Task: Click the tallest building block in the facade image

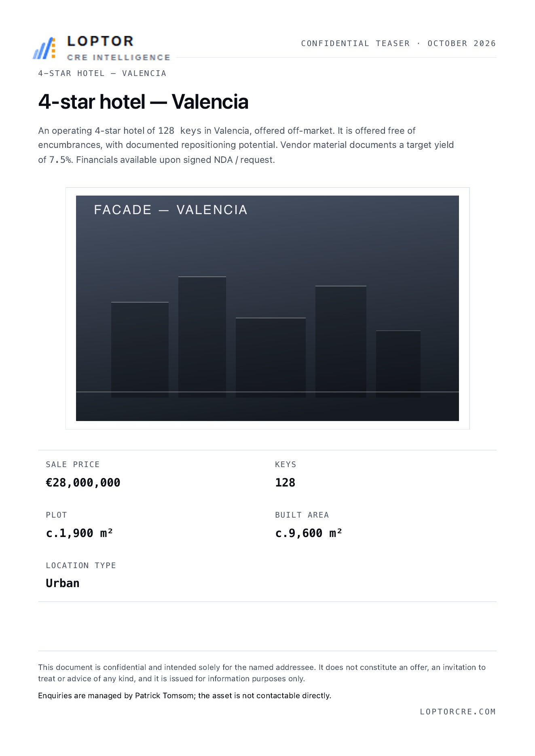Action: tap(202, 337)
